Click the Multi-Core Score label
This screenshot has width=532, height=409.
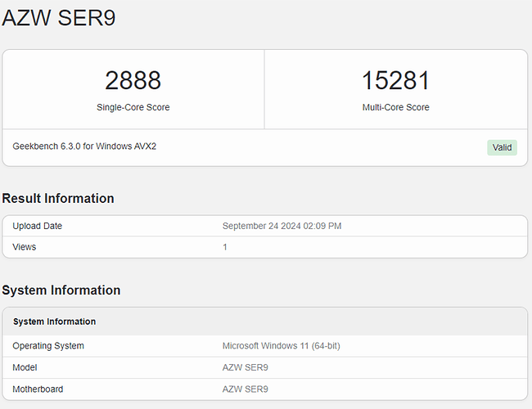[395, 107]
